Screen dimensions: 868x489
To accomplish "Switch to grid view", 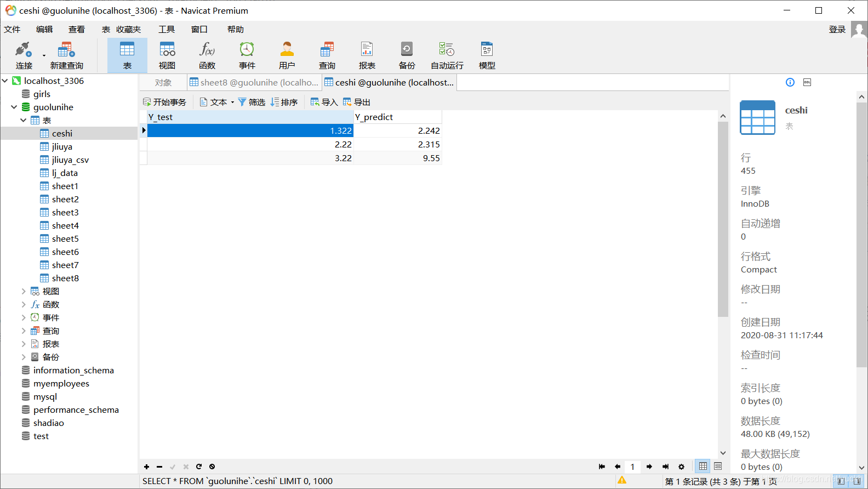I will [703, 466].
